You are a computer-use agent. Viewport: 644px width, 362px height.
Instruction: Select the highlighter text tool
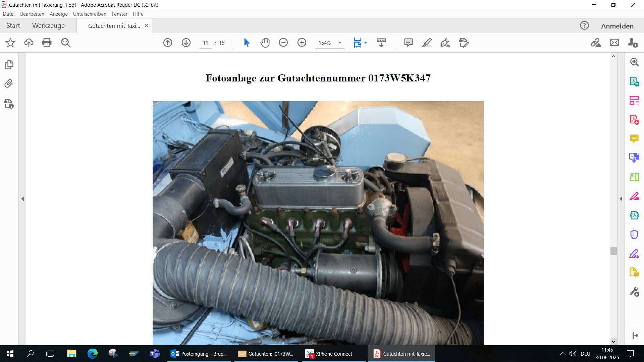pyautogui.click(x=427, y=43)
